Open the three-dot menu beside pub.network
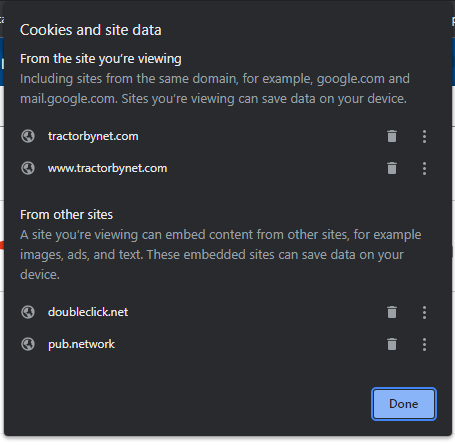The width and height of the screenshot is (455, 445). point(424,344)
